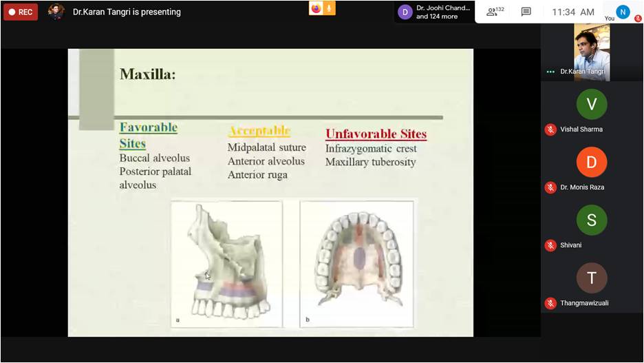Click the lateral maxilla skull image on the slide

click(226, 264)
